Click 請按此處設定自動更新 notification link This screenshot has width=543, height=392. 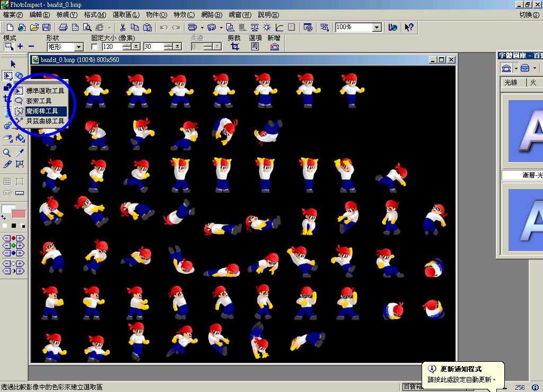(x=461, y=379)
